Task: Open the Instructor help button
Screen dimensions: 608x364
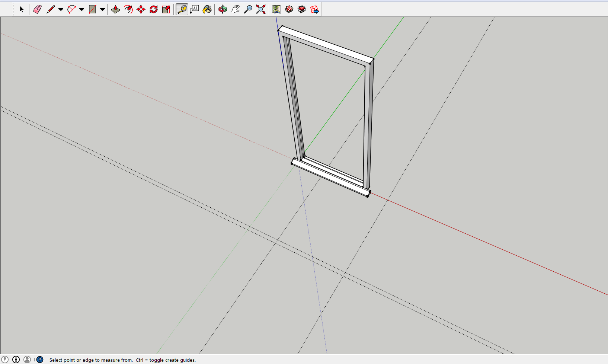Action: click(x=40, y=360)
